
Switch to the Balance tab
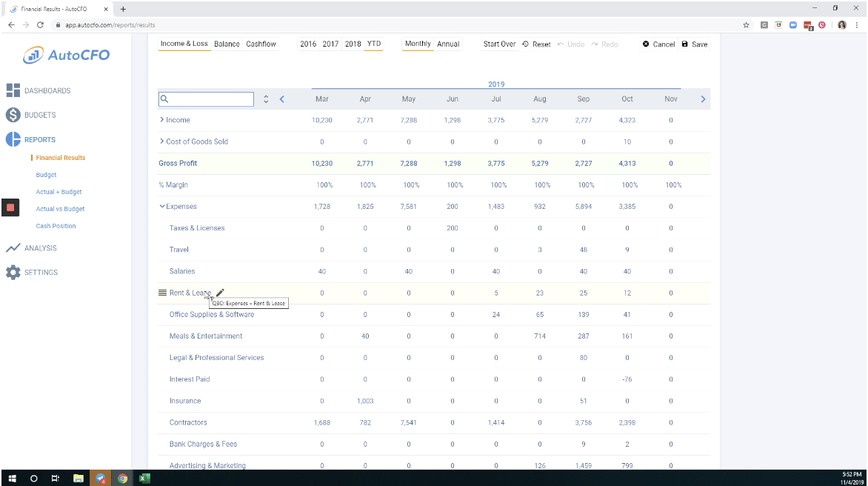coord(227,44)
